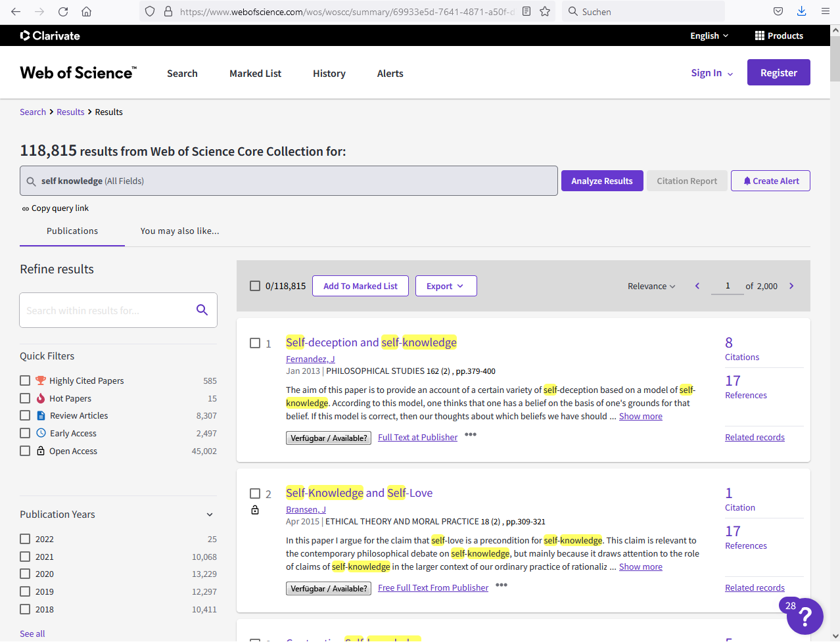
Task: Show site security padlock information
Action: 168,11
